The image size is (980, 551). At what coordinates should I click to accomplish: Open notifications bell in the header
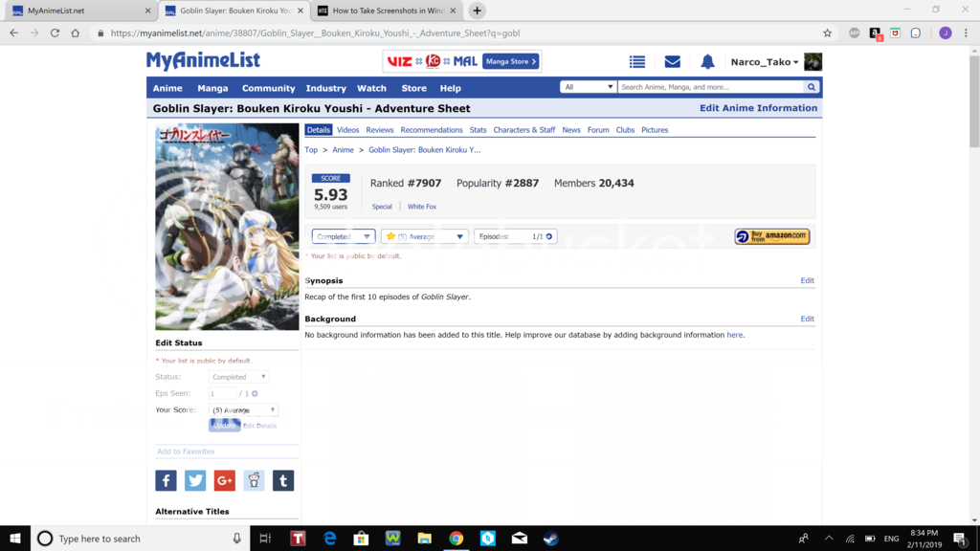tap(707, 62)
